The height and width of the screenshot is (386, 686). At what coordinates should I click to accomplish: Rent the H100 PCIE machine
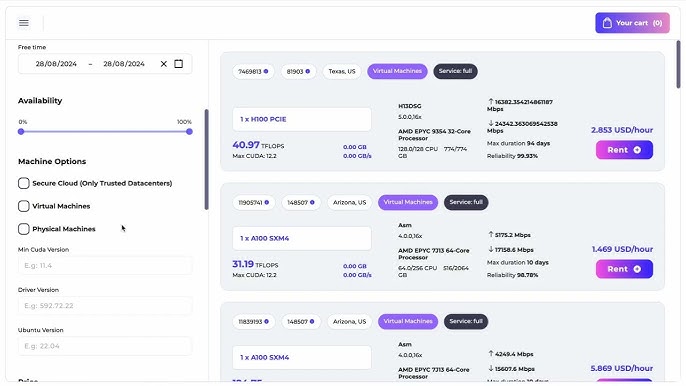(x=624, y=150)
